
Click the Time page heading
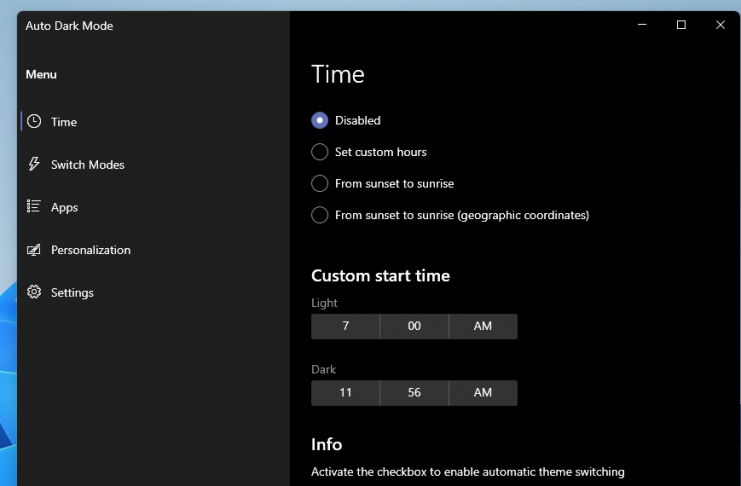click(x=338, y=75)
